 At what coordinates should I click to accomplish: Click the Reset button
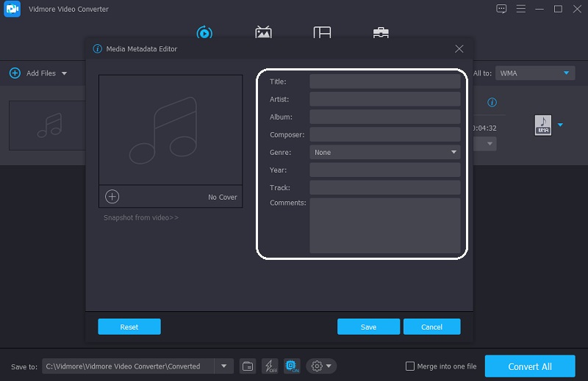pos(129,327)
